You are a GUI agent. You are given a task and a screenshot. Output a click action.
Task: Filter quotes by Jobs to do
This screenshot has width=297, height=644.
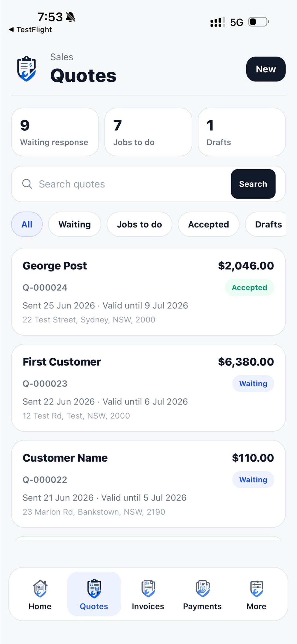coord(139,224)
